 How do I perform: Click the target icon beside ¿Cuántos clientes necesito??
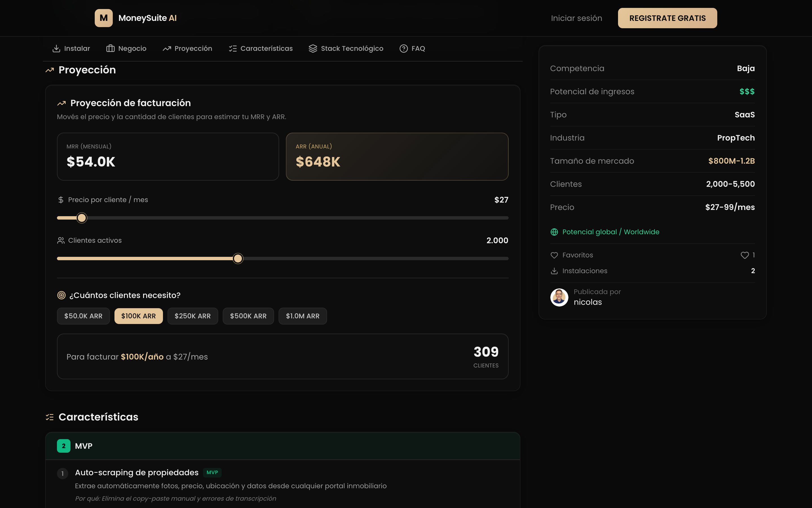pos(61,295)
